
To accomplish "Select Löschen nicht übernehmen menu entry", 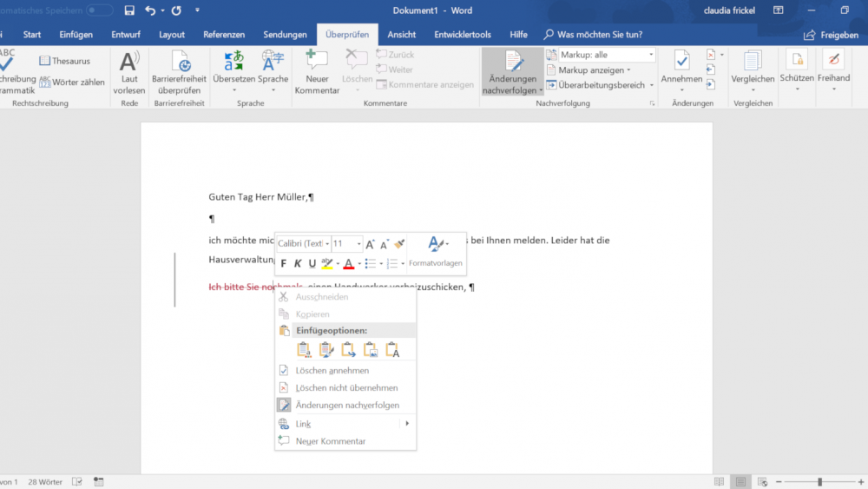I will click(345, 387).
